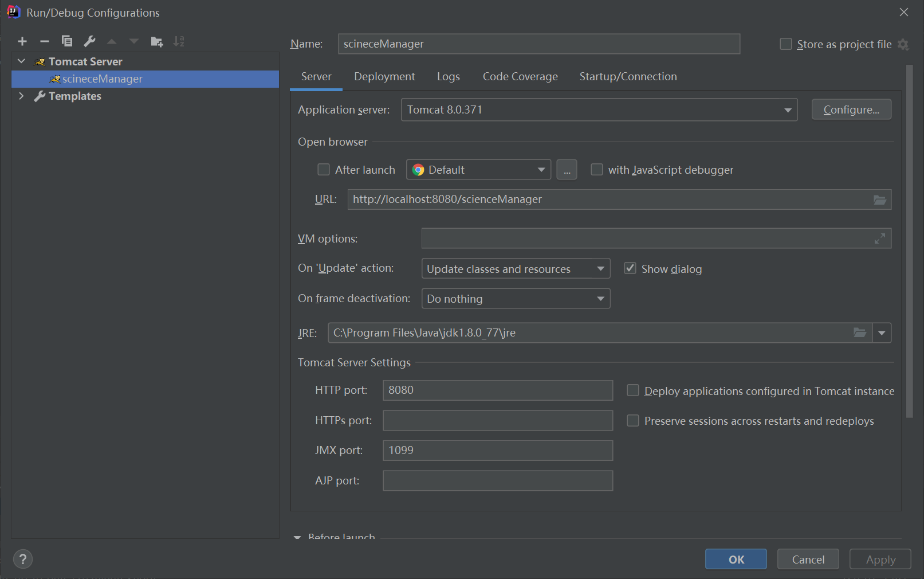Image resolution: width=924 pixels, height=579 pixels.
Task: Close the Run/Debug Configurations dialog
Action: pos(904,12)
